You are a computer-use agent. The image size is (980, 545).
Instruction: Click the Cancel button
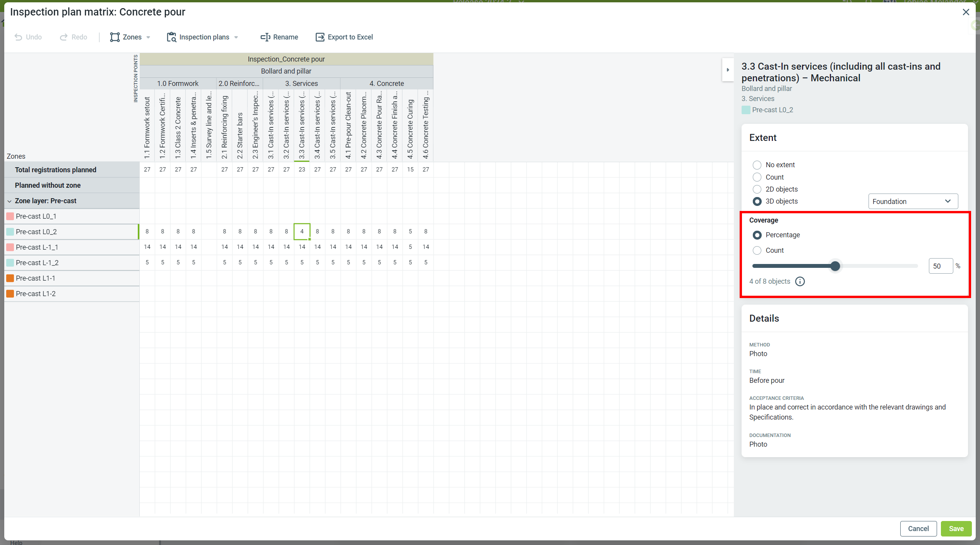click(x=918, y=528)
